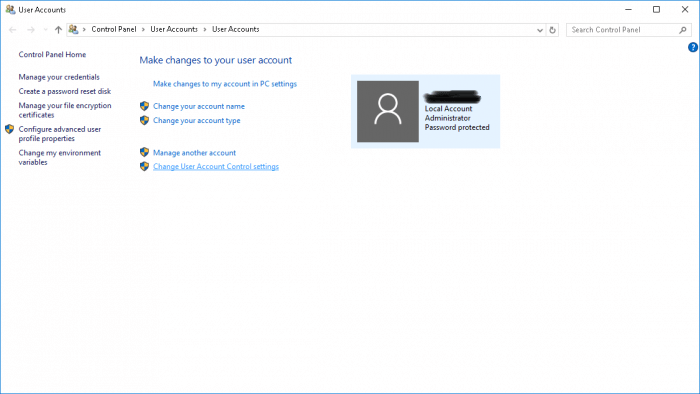Select Control Panel in the breadcrumb
Screen dimensions: 700x394
click(113, 29)
